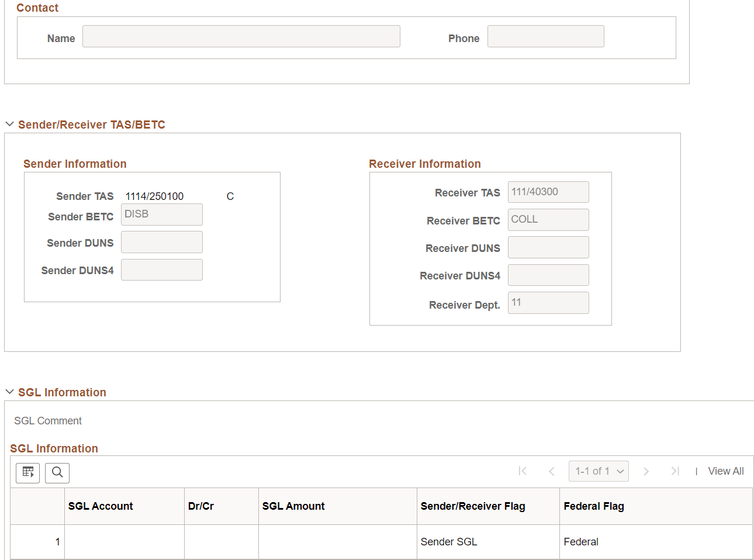Viewport: 754px width, 560px height.
Task: Click the next page chevron icon
Action: click(x=646, y=471)
